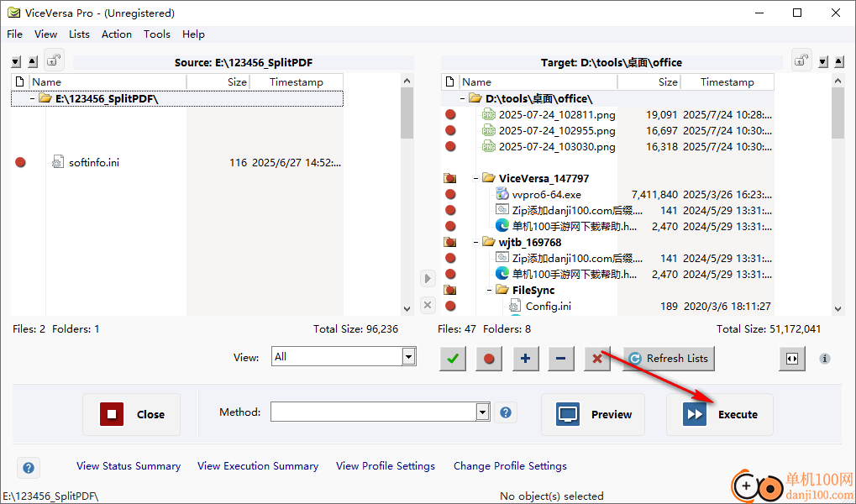Click the source pane lock folder icon
This screenshot has width=856, height=504.
click(52, 61)
